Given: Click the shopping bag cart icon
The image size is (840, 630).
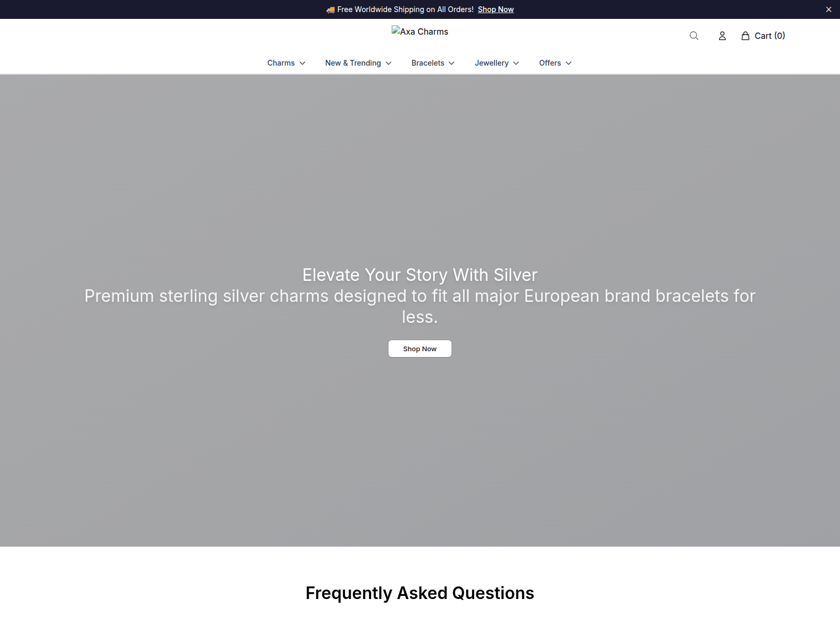Looking at the screenshot, I should click(745, 36).
